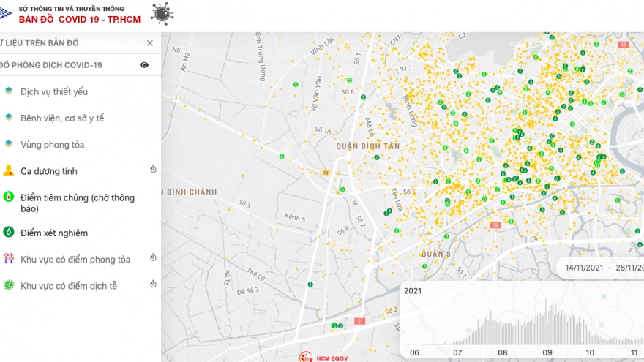Click the yellow Ca dương tính person icon
The height and width of the screenshot is (362, 644).
[8, 170]
